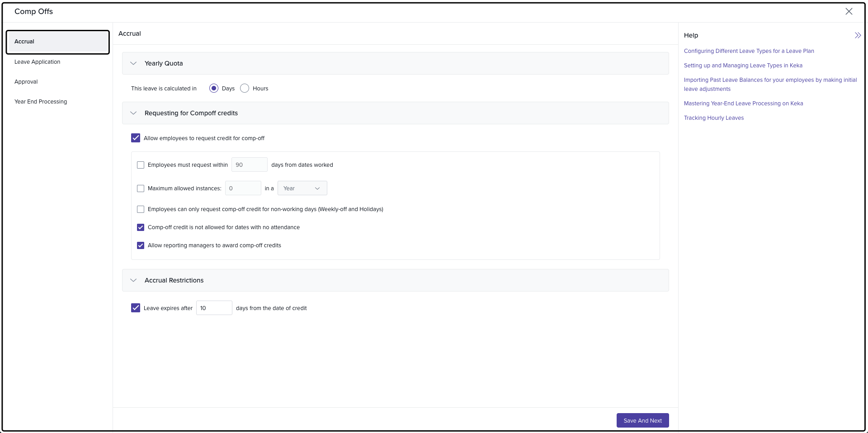This screenshot has height=433, width=868.
Task: Go to the Approval tab
Action: tap(26, 82)
